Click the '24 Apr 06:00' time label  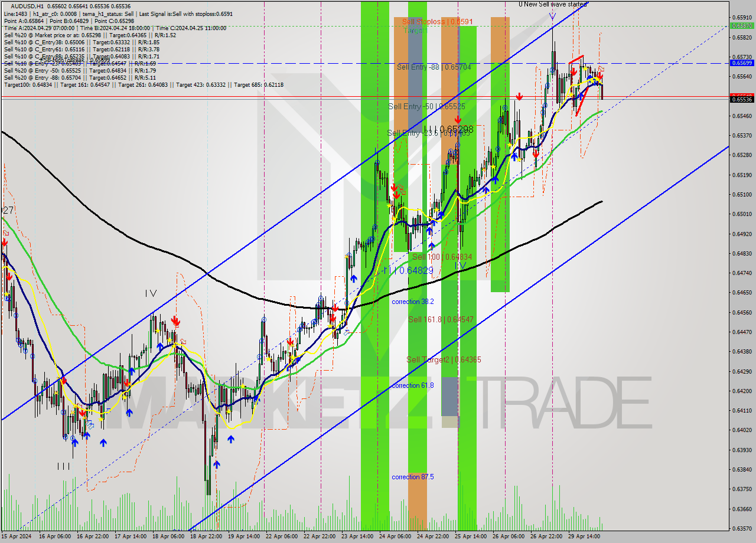(x=396, y=537)
